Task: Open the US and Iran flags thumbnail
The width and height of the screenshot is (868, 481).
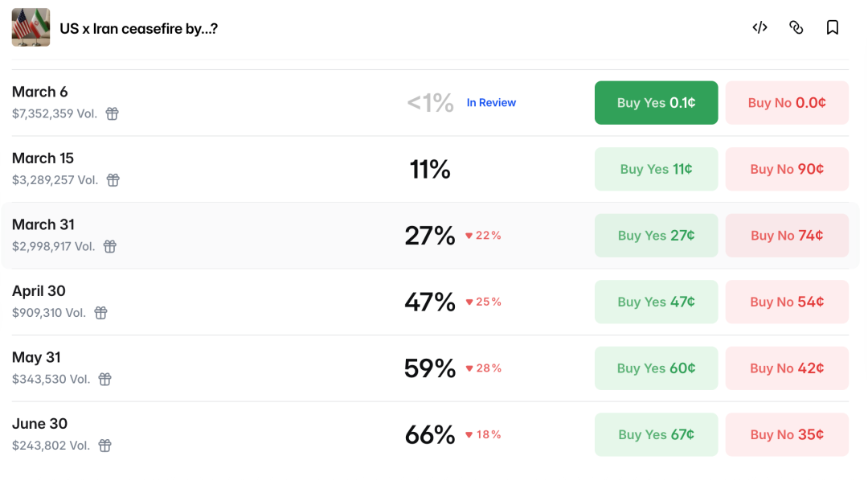Action: [31, 27]
